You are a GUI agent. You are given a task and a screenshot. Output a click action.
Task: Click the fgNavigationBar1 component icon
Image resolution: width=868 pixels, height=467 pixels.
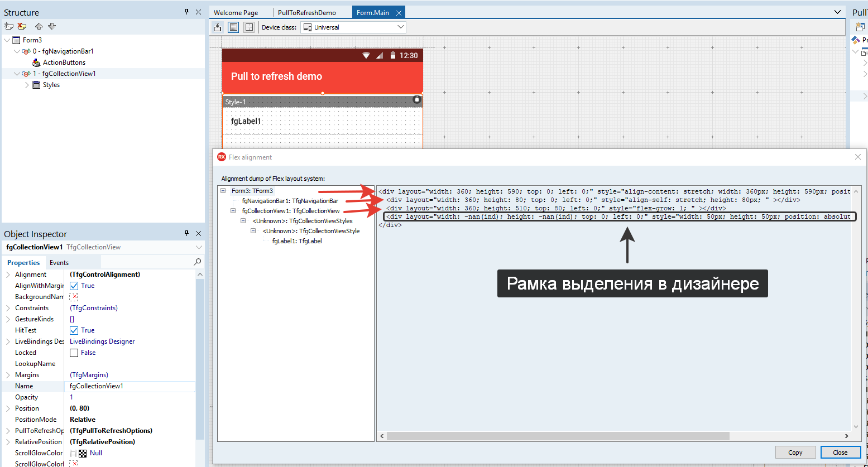point(26,51)
